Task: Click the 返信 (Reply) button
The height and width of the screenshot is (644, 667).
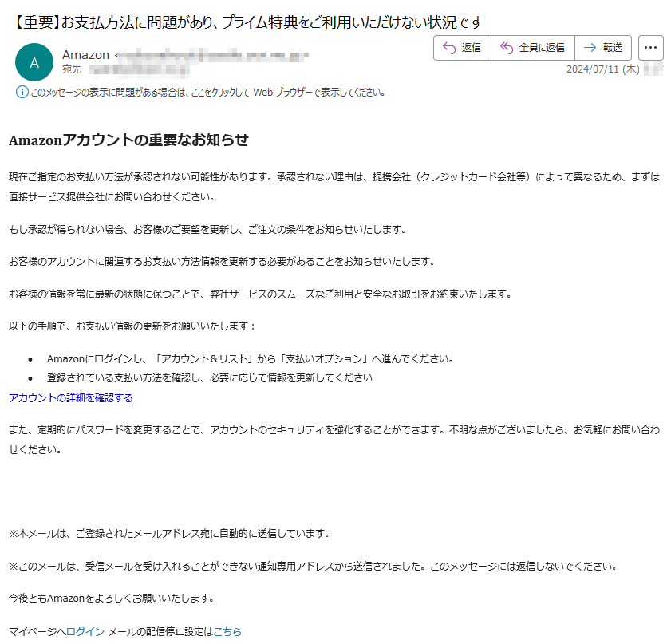Action: point(462,48)
